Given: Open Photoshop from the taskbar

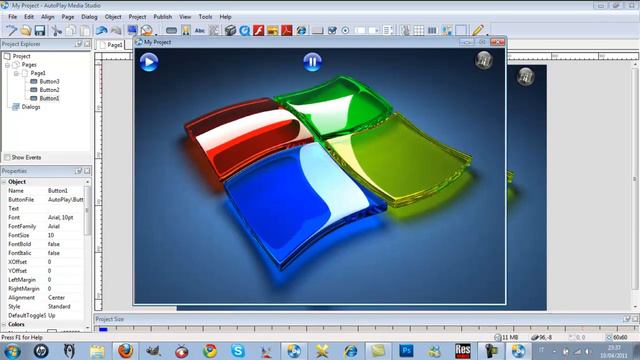Looking at the screenshot, I should pyautogui.click(x=407, y=351).
